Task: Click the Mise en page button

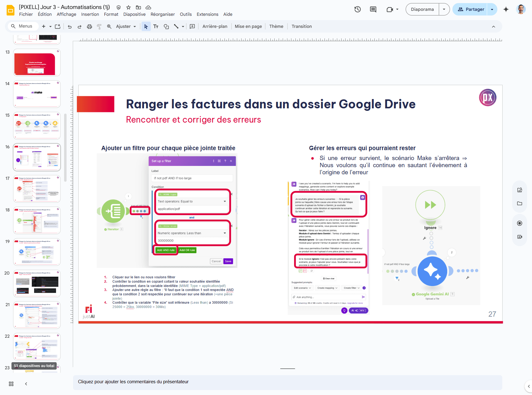Action: [248, 27]
